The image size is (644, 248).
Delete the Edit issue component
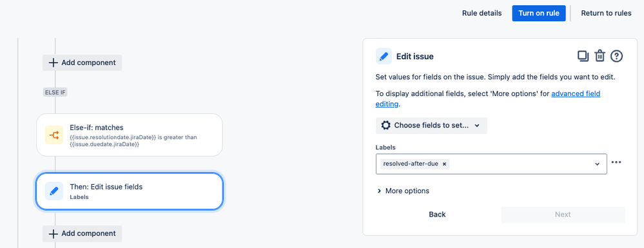click(x=600, y=56)
